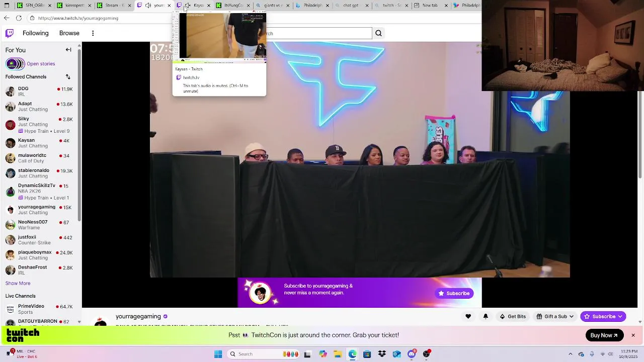Mute the yourragegaming tab audio icon
The width and height of the screenshot is (644, 362).
pyautogui.click(x=148, y=5)
